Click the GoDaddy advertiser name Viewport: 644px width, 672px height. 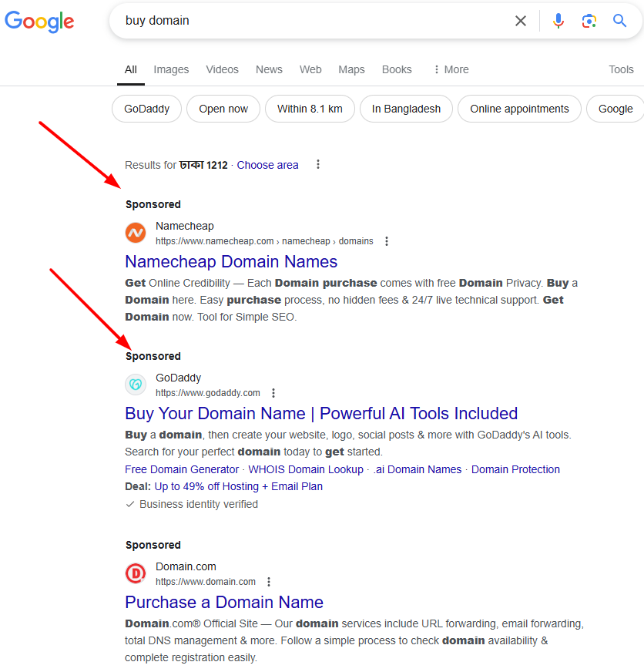[x=178, y=378]
